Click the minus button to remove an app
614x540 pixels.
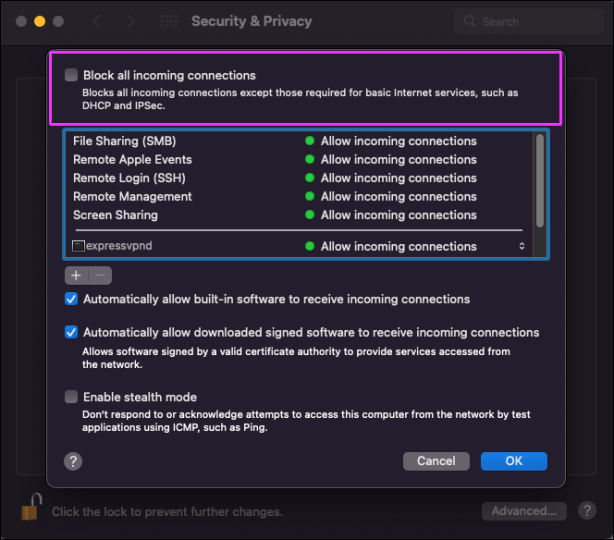(x=100, y=276)
